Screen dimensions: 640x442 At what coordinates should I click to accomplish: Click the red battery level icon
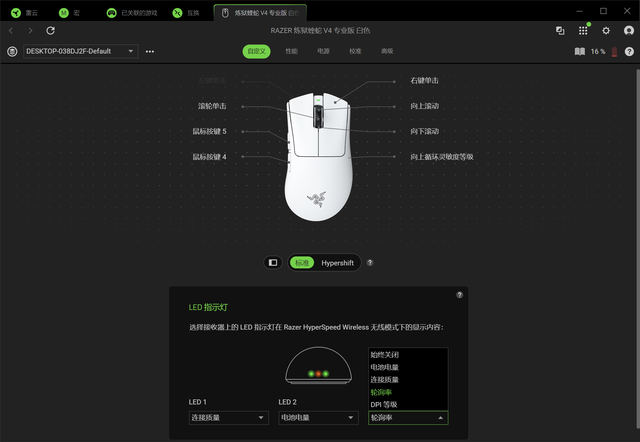pyautogui.click(x=614, y=51)
